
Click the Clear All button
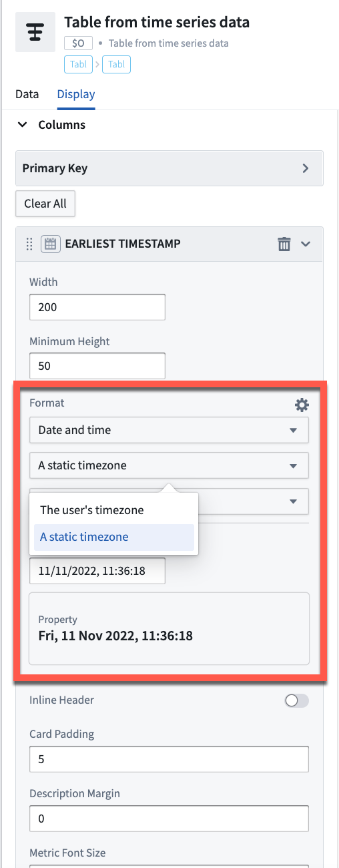coord(45,204)
